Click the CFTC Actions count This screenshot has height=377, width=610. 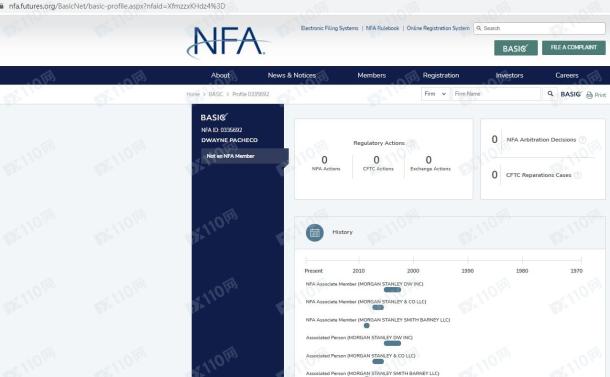pyautogui.click(x=376, y=160)
